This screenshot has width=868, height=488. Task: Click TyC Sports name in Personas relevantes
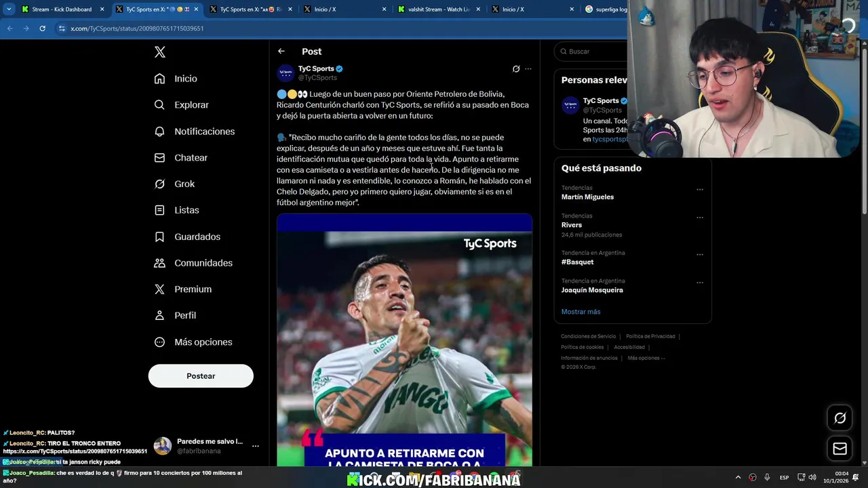tap(601, 101)
